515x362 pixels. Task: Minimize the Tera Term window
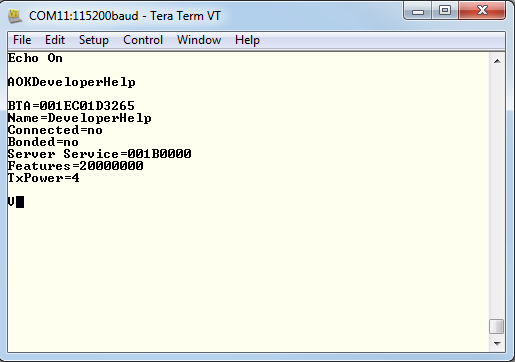click(418, 11)
